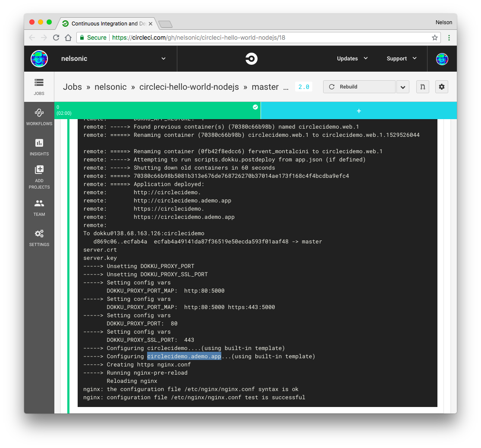481x448 pixels.
Task: Click the CircleCI logo in header
Action: 252,59
